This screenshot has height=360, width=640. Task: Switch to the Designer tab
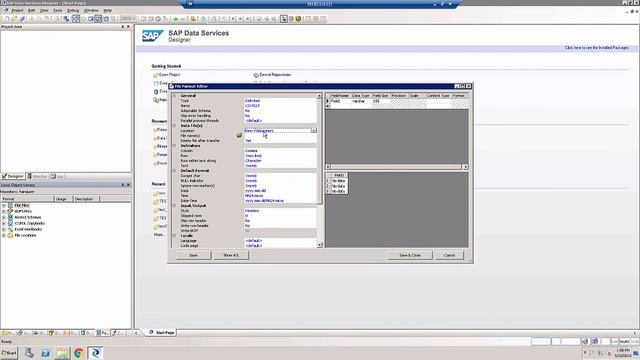(x=13, y=176)
